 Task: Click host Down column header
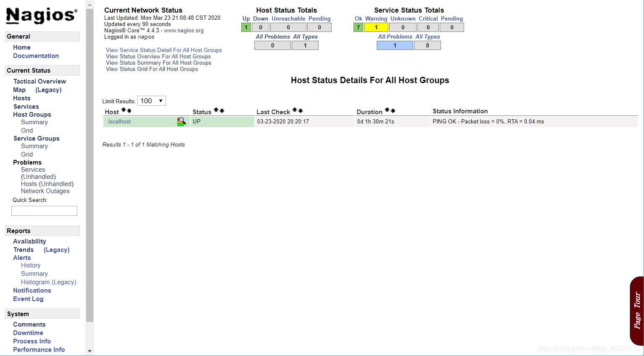(261, 19)
